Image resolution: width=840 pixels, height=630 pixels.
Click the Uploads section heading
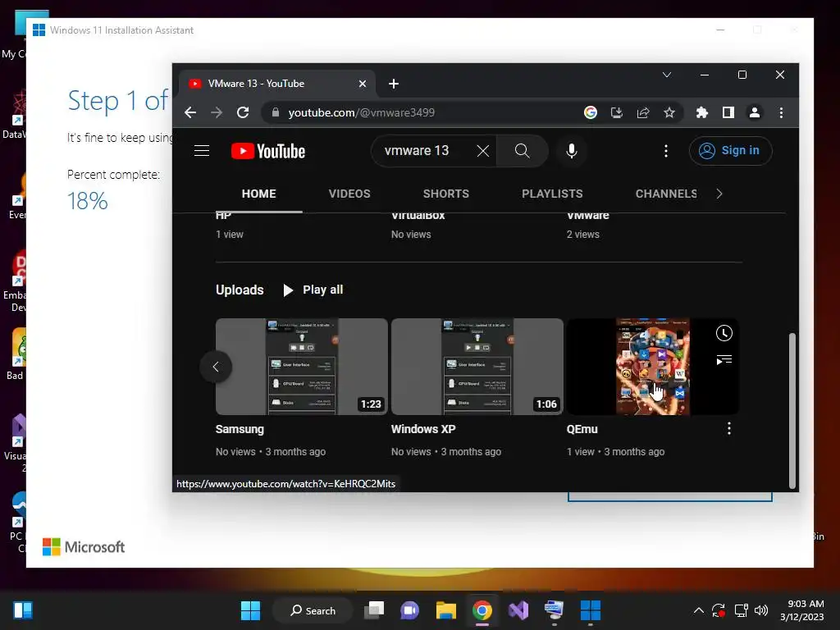coord(240,290)
